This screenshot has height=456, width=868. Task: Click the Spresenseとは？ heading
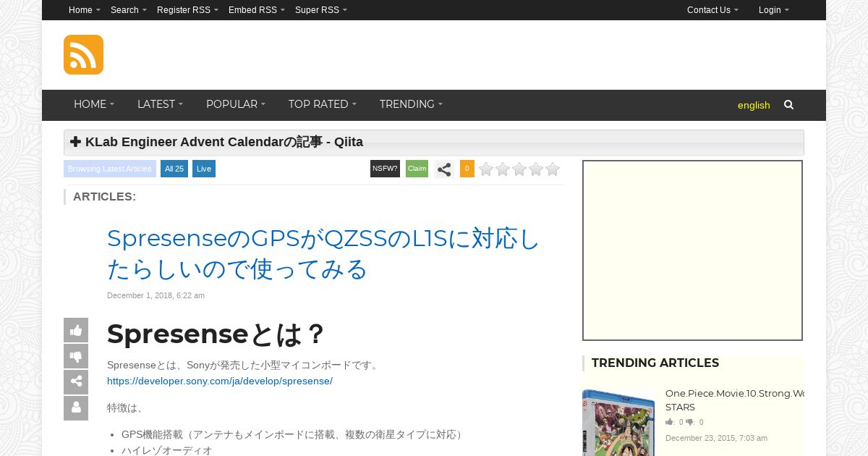[x=216, y=334]
